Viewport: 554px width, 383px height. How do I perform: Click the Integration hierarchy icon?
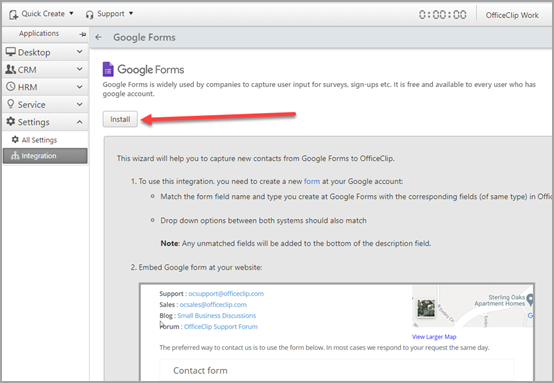[15, 156]
